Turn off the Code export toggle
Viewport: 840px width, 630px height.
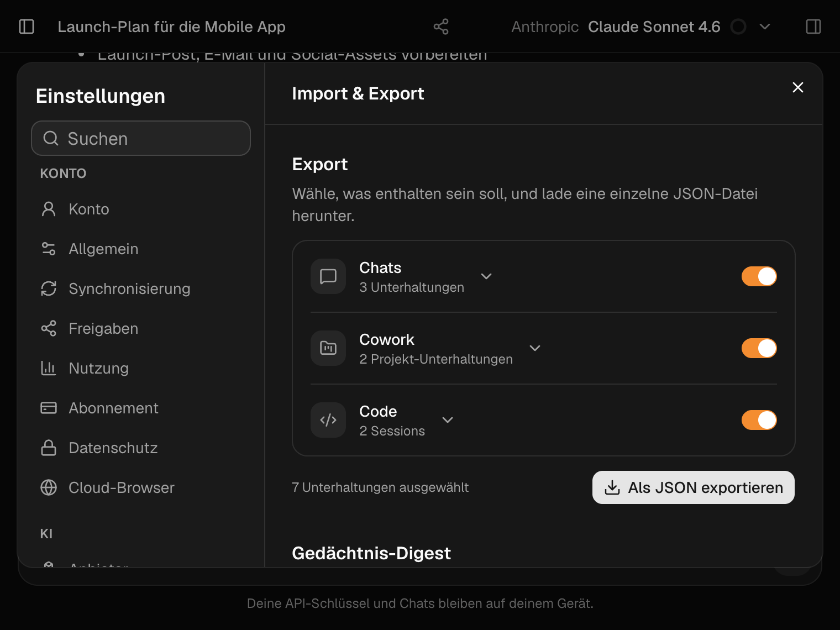pyautogui.click(x=759, y=420)
